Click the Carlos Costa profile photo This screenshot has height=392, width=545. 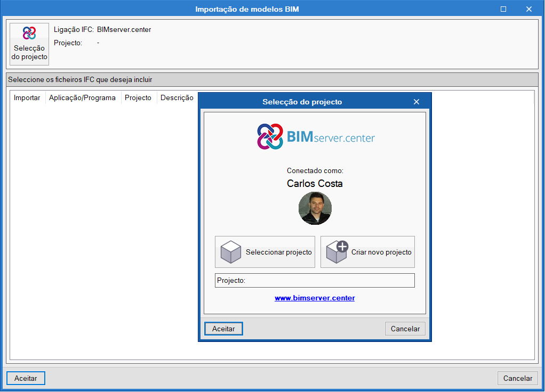(315, 208)
